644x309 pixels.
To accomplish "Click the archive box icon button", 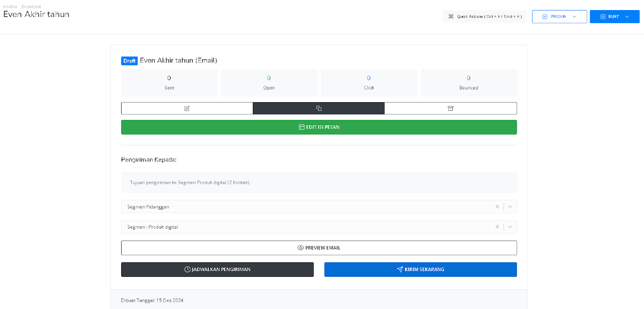I will click(x=450, y=108).
